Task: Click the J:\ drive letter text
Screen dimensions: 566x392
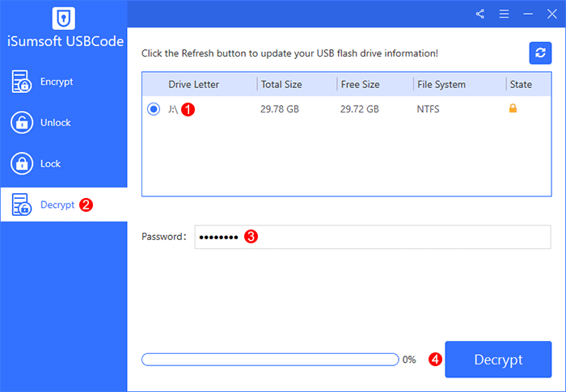Action: (x=173, y=109)
